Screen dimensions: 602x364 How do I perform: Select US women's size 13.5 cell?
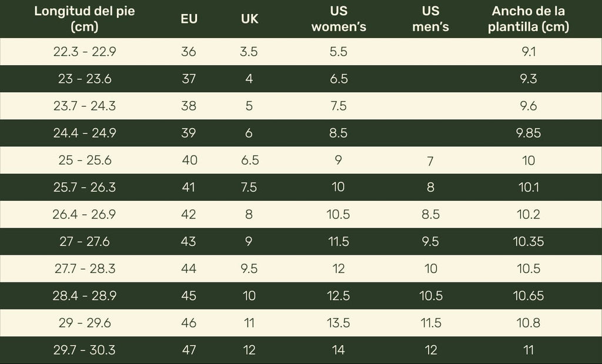pos(339,323)
